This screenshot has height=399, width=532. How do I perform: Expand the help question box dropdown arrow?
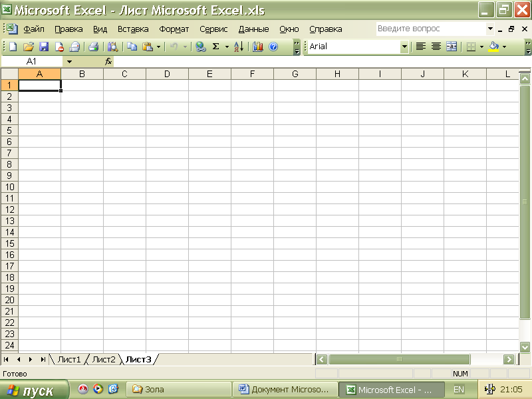pyautogui.click(x=490, y=29)
